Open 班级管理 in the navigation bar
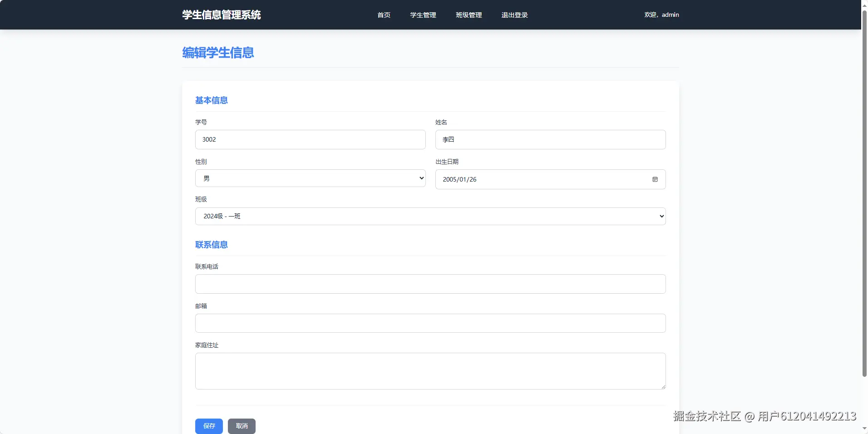 coord(469,15)
